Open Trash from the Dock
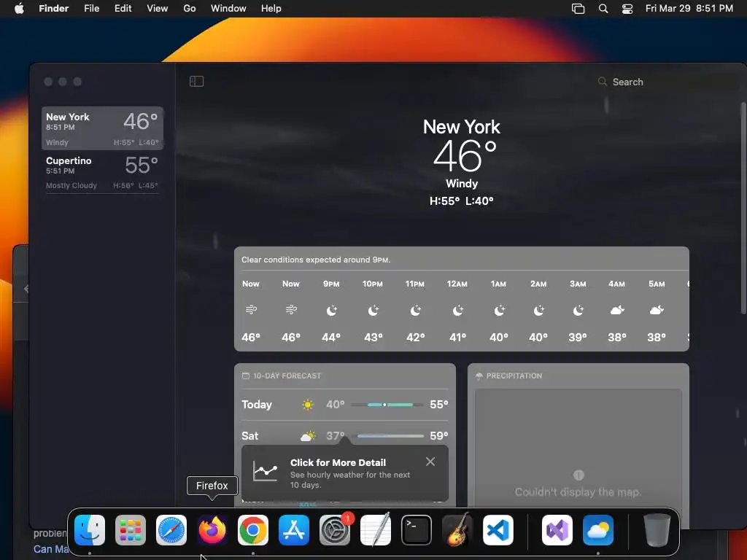 coord(657,530)
